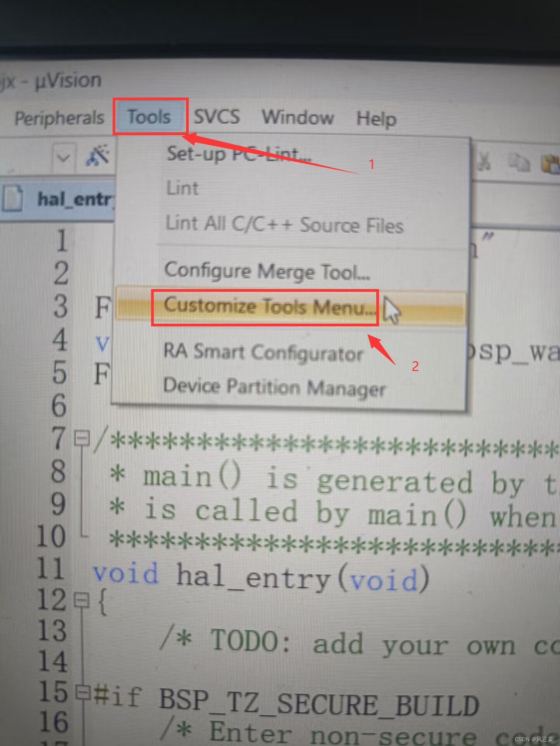The width and height of the screenshot is (560, 746).
Task: Open the Window menu
Action: [298, 117]
